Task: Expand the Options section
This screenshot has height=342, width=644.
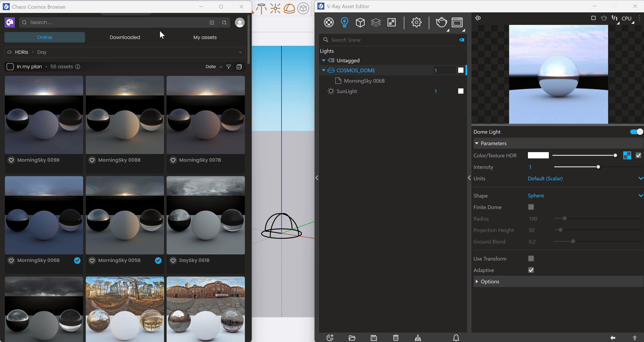Action: [x=477, y=282]
